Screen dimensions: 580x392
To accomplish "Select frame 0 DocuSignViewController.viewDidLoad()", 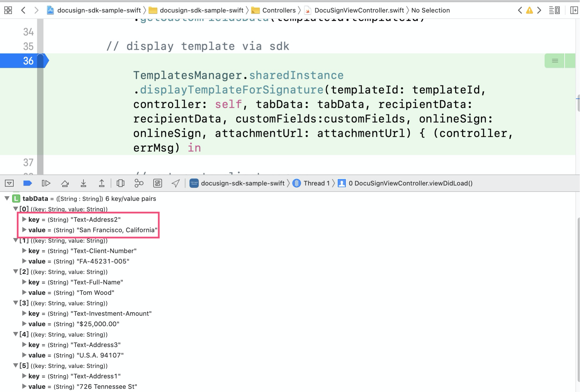I will pos(405,183).
